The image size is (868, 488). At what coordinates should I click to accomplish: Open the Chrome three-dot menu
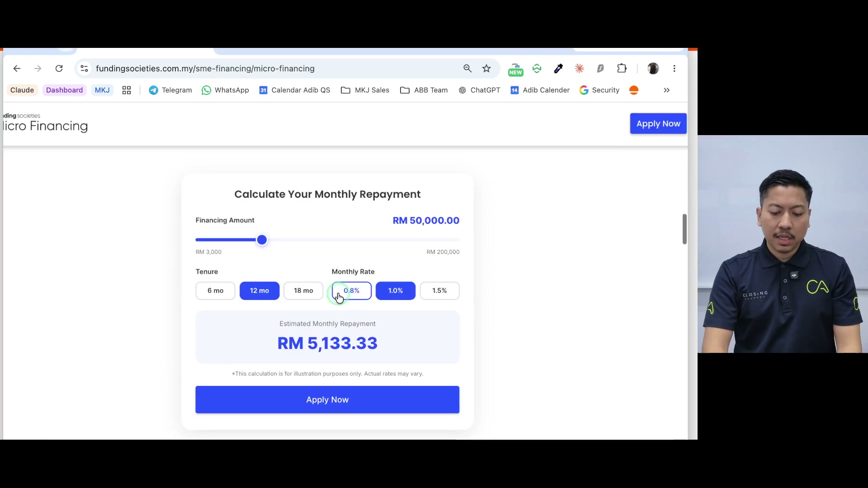[675, 69]
